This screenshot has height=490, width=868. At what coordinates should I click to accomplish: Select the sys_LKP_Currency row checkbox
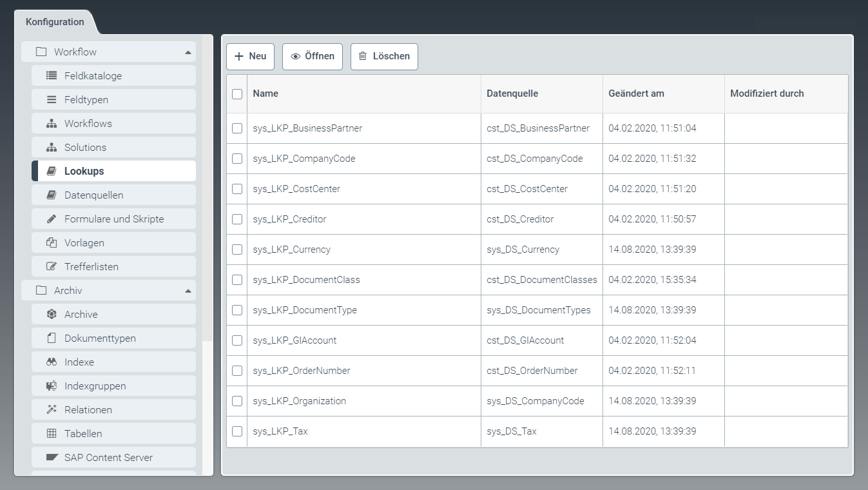point(237,250)
